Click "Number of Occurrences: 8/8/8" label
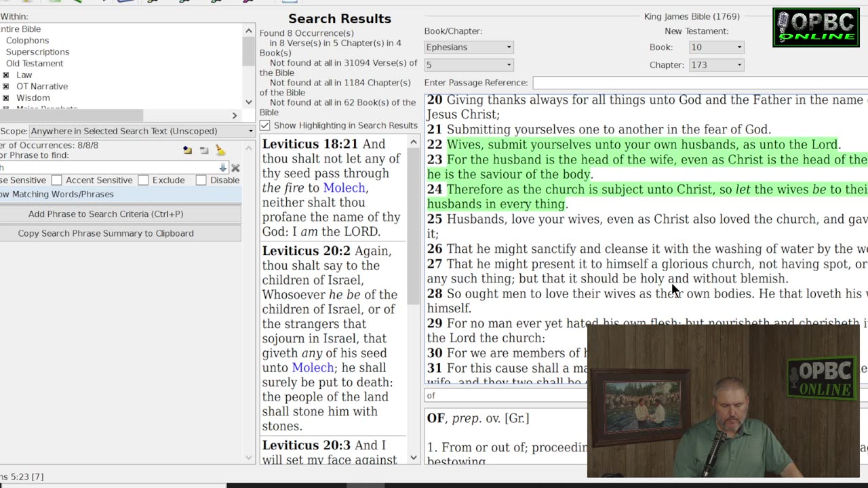 (x=49, y=146)
